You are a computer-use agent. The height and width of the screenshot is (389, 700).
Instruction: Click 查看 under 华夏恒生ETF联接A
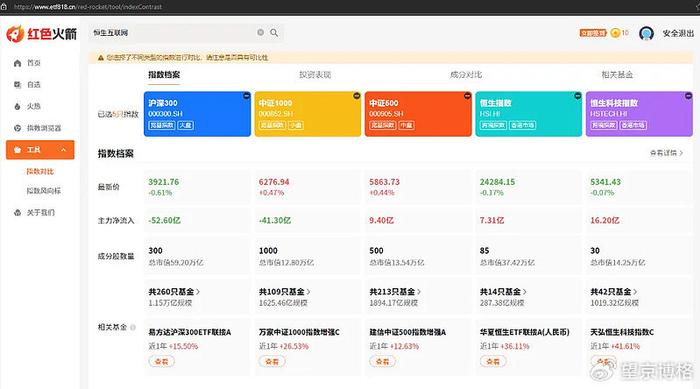493,361
